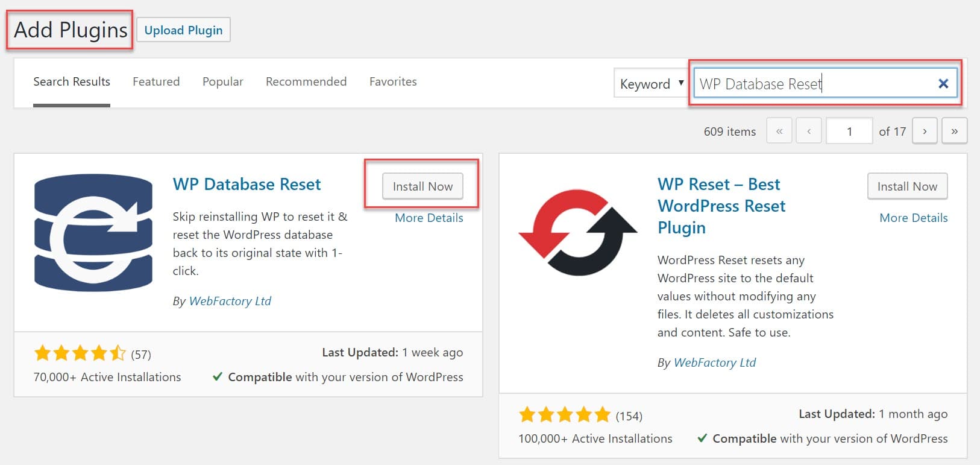Open the Favorites tab
Screen dimensions: 980x465
click(393, 81)
